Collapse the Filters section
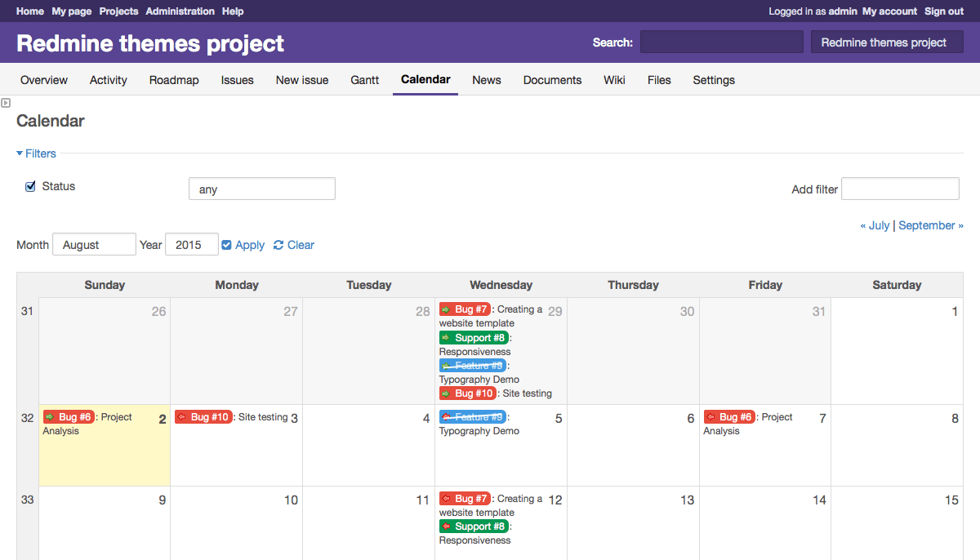 pos(36,153)
